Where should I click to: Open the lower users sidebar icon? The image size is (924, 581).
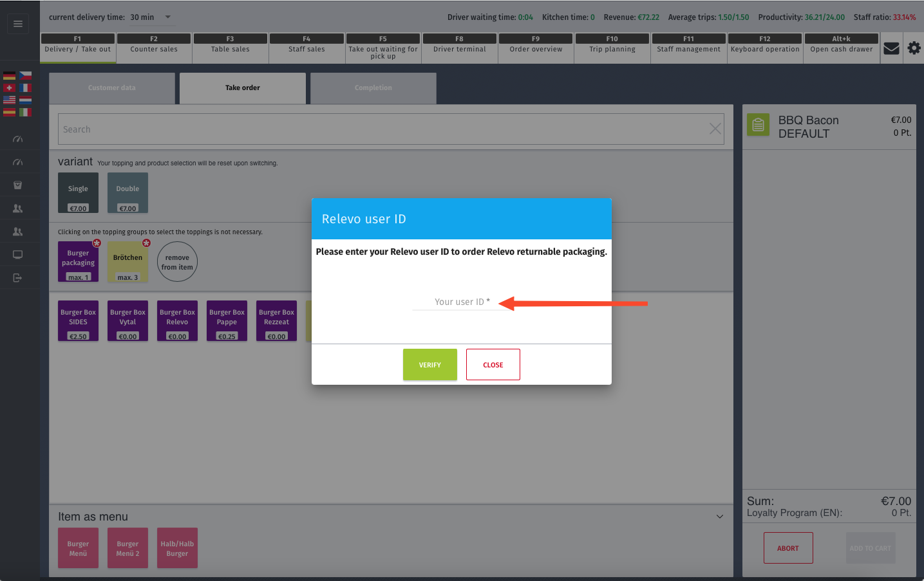(18, 232)
